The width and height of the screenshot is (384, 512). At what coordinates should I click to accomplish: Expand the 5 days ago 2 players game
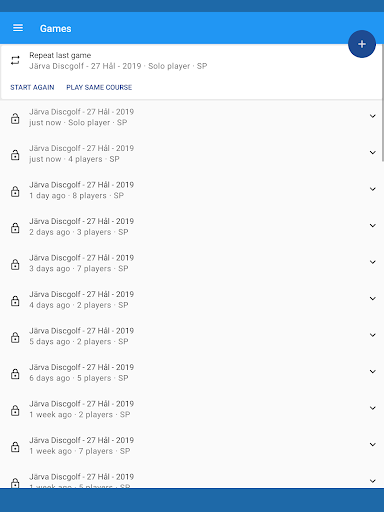pos(373,335)
